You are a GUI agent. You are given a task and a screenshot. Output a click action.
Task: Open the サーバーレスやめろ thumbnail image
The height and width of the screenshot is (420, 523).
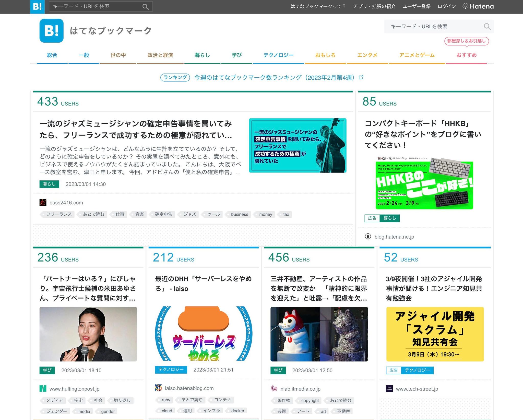pyautogui.click(x=204, y=333)
